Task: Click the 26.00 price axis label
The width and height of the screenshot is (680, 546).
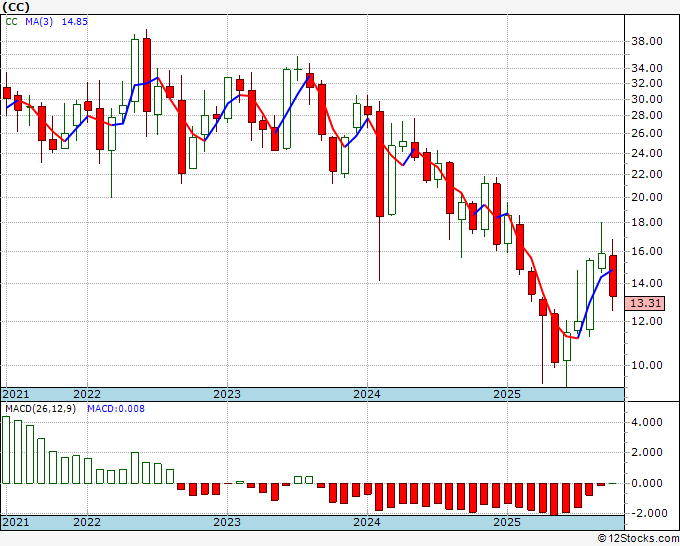Action: [646, 134]
